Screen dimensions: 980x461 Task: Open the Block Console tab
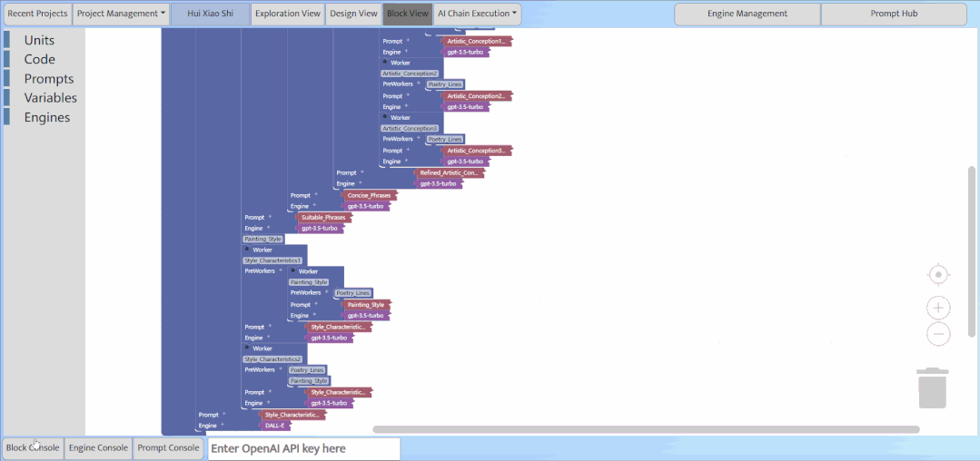33,448
